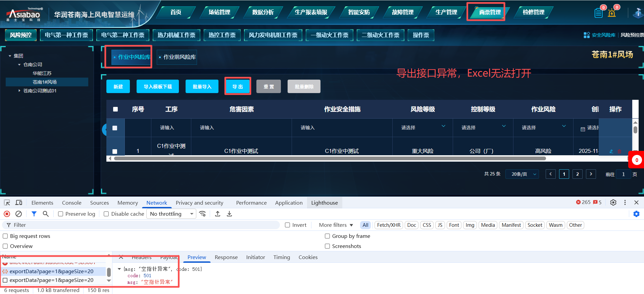Image resolution: width=644 pixels, height=294 pixels.
Task: Tick the select-all checkbox in table header
Action: tap(115, 109)
